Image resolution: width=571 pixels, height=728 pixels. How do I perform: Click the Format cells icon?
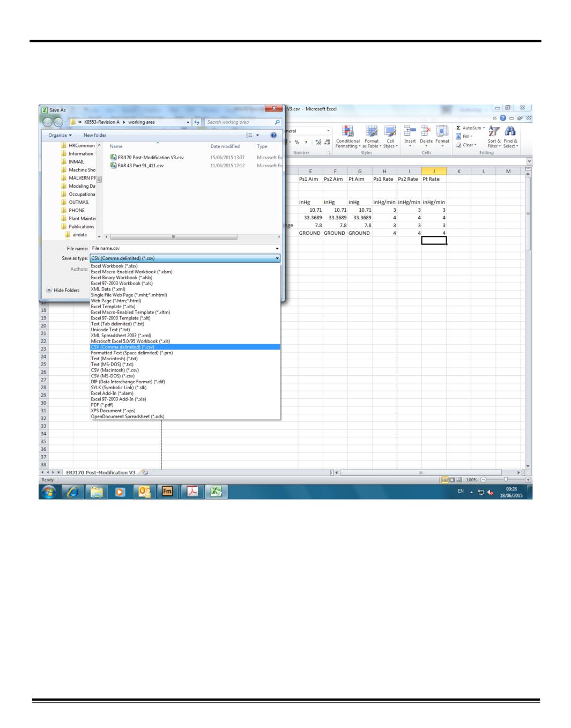(442, 132)
